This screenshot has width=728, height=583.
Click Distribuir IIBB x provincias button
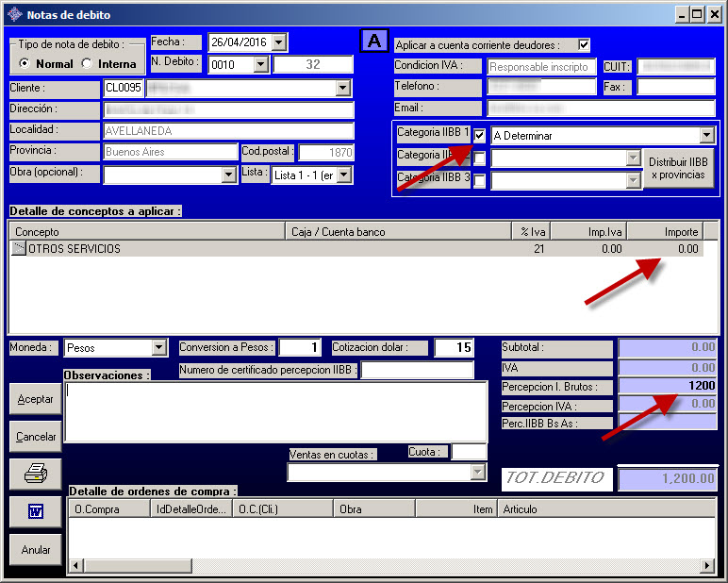click(x=680, y=169)
